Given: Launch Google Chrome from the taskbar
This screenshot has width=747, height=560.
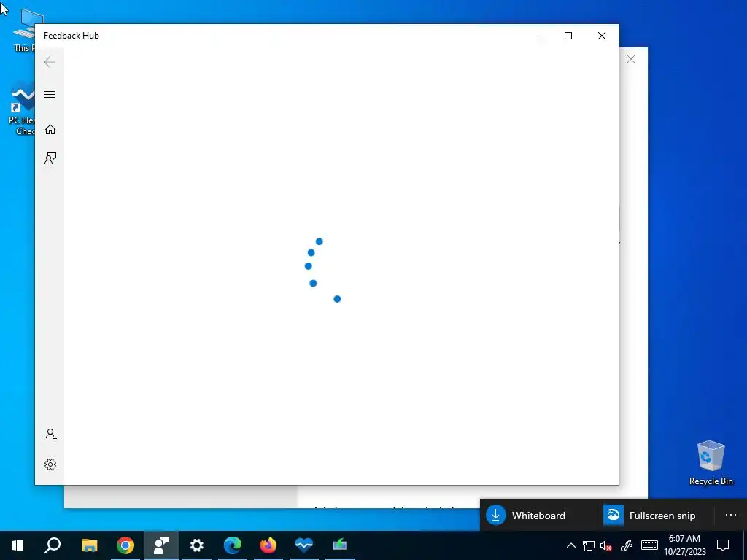Looking at the screenshot, I should 125,545.
